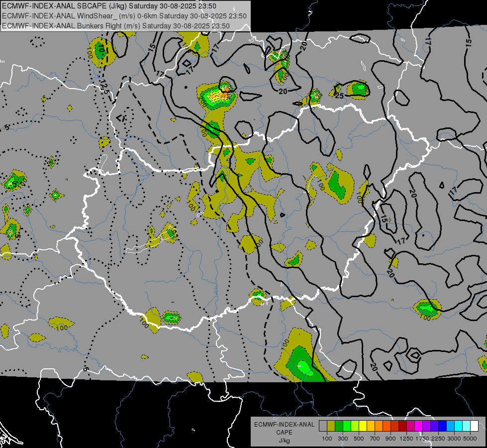Click the 2250 legend tick label

[438, 439]
